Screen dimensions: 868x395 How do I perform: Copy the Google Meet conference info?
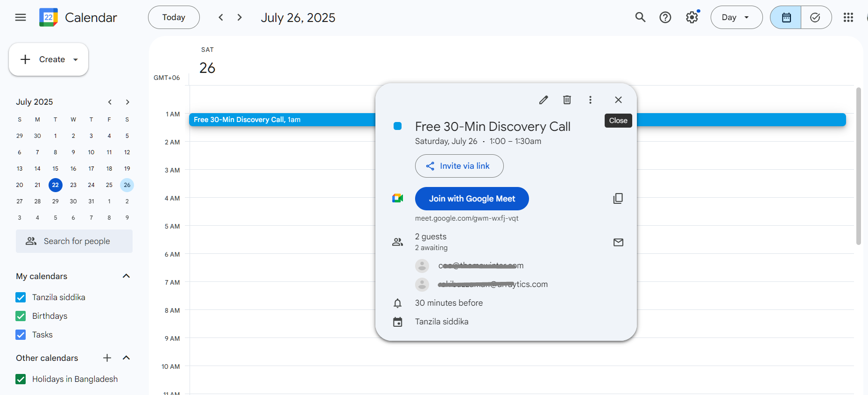tap(618, 199)
